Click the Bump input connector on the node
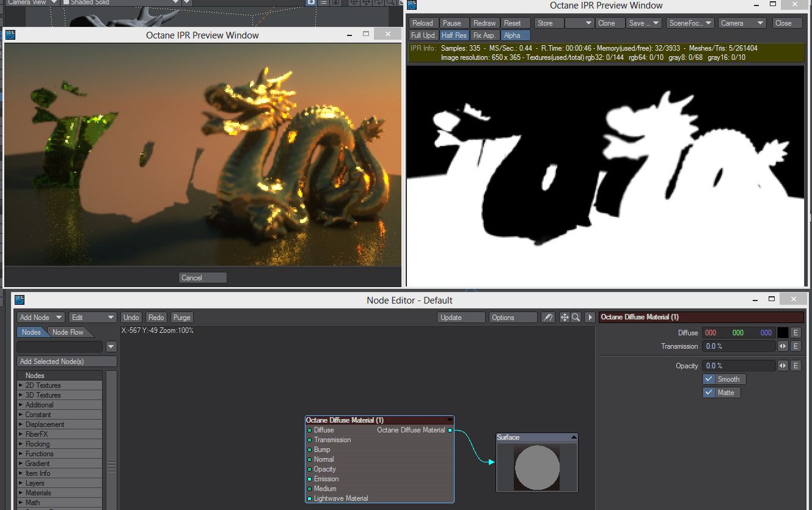 click(x=310, y=450)
